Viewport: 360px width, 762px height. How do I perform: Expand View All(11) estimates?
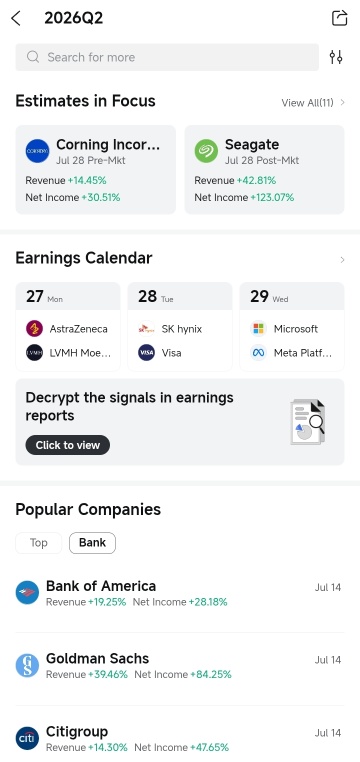click(313, 103)
